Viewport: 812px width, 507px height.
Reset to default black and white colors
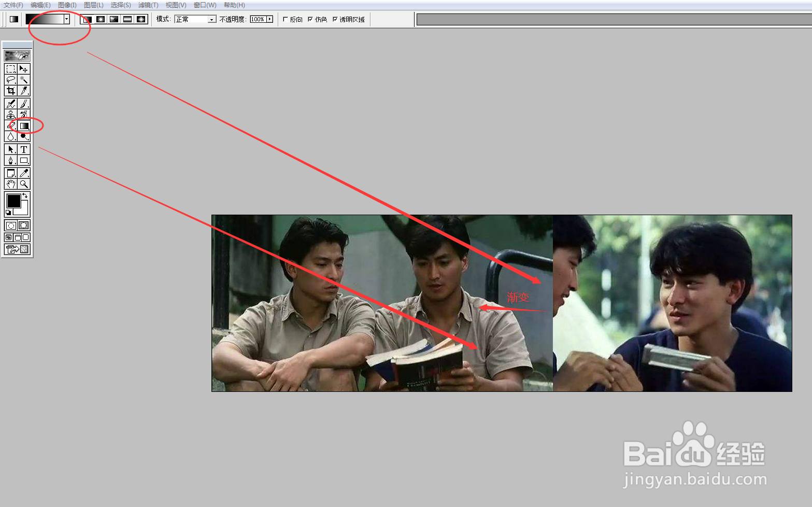(x=8, y=213)
